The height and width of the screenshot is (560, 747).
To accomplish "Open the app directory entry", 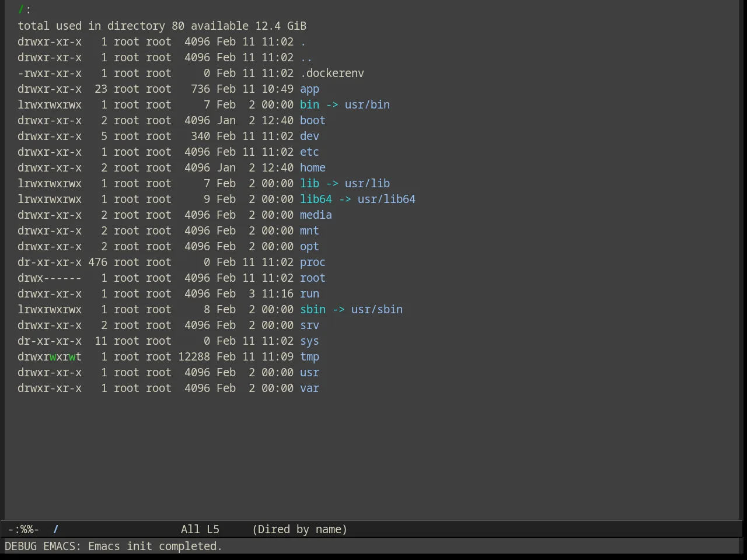I will click(309, 89).
